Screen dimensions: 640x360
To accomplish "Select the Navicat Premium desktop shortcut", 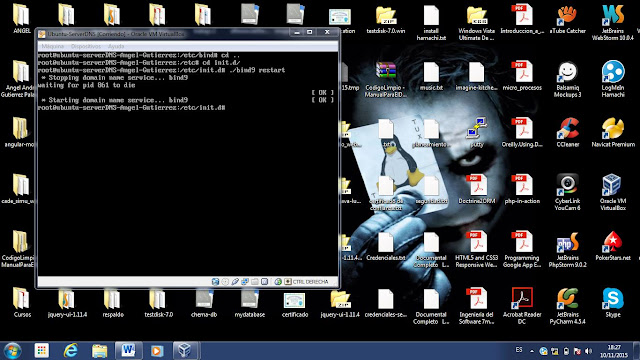I will pyautogui.click(x=613, y=133).
